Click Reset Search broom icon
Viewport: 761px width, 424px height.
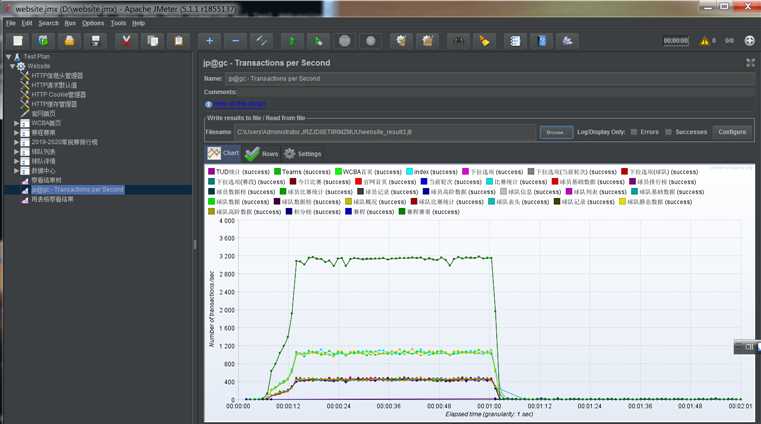(x=484, y=41)
